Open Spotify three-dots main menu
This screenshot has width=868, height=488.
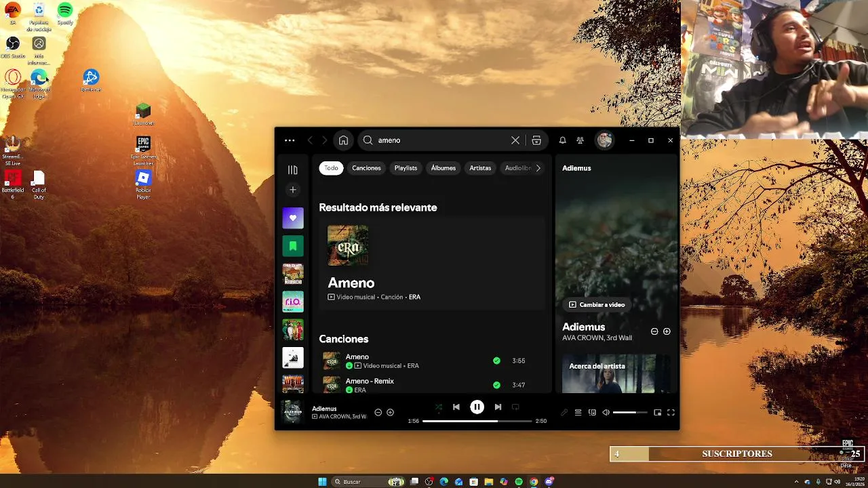[x=290, y=140]
